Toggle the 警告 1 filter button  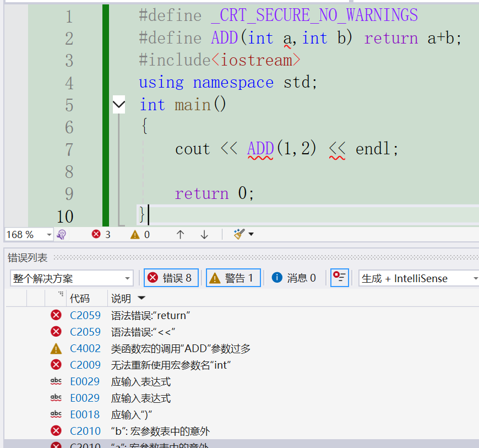233,278
